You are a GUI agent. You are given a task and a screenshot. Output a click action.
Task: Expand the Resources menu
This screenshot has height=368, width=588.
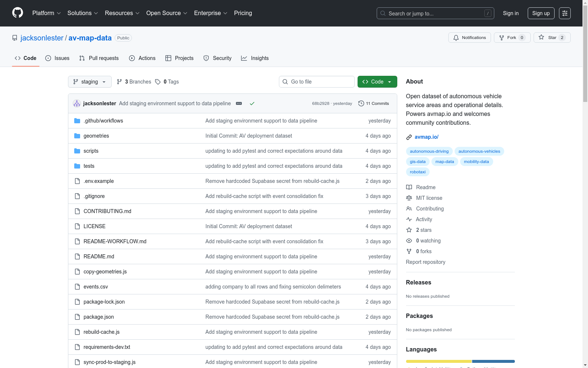coord(122,13)
